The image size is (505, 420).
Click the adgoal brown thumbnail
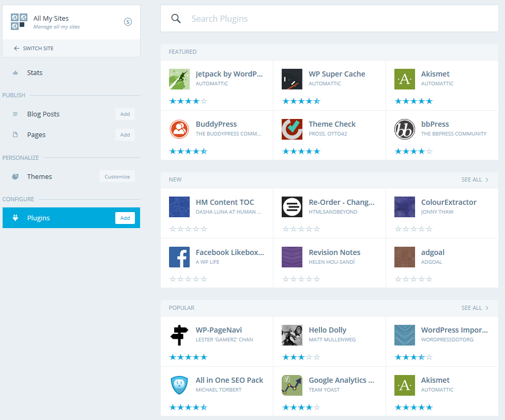pyautogui.click(x=405, y=257)
